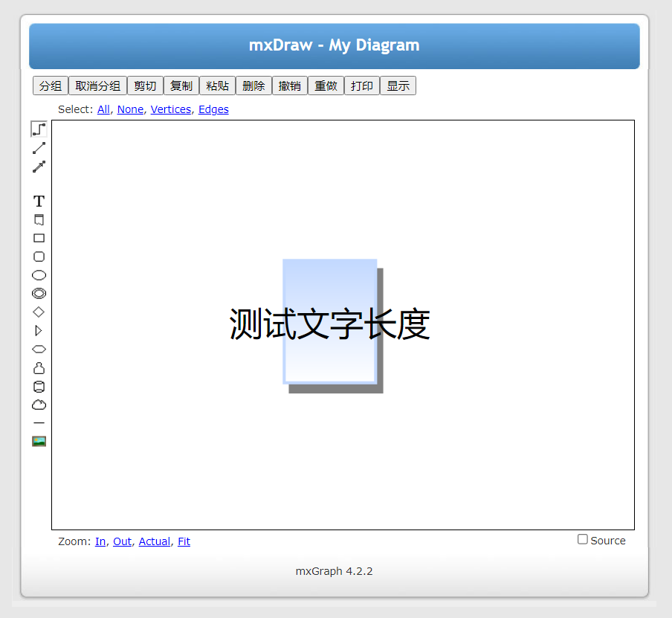Select the Actor (person) shape tool

[x=39, y=368]
